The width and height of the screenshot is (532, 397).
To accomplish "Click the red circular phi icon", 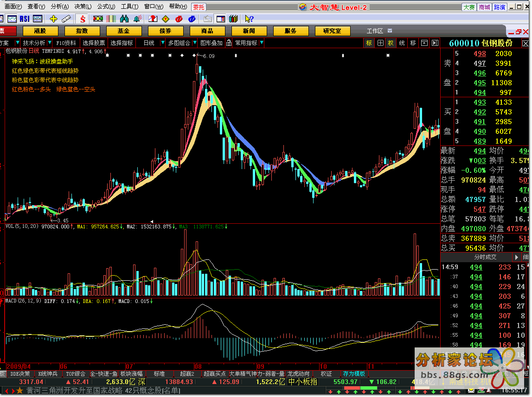I will coord(179,19).
